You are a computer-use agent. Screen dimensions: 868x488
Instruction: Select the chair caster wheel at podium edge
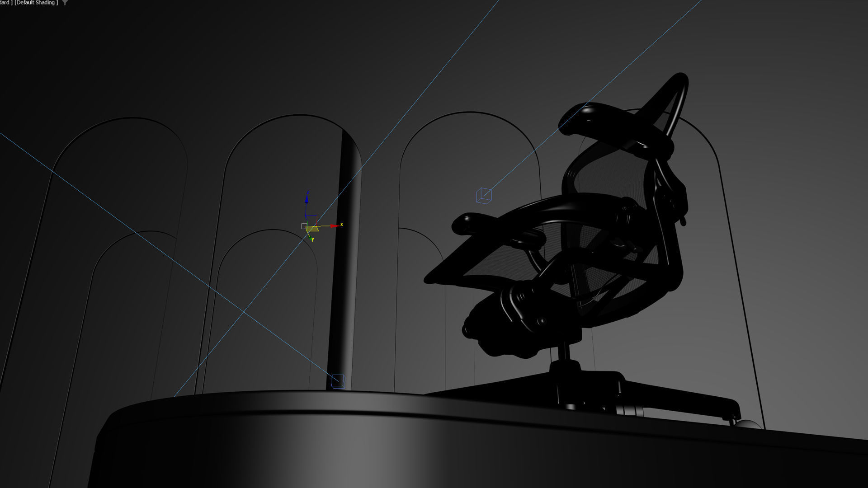point(747,425)
